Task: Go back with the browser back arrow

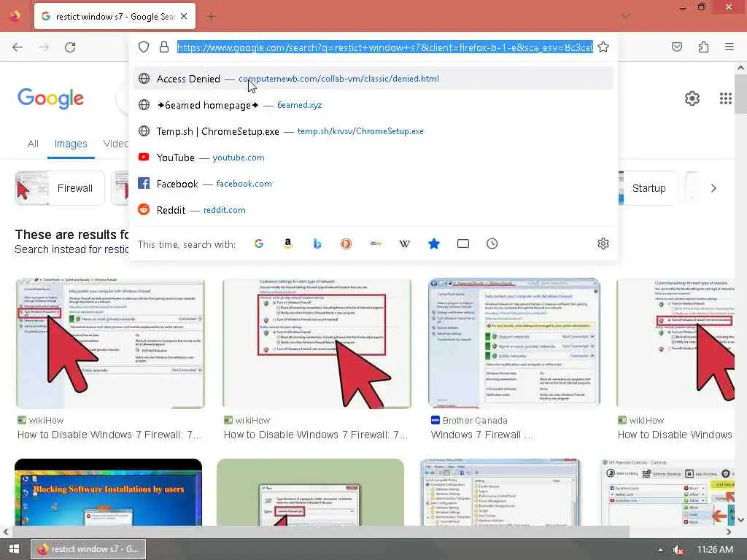Action: pos(18,47)
